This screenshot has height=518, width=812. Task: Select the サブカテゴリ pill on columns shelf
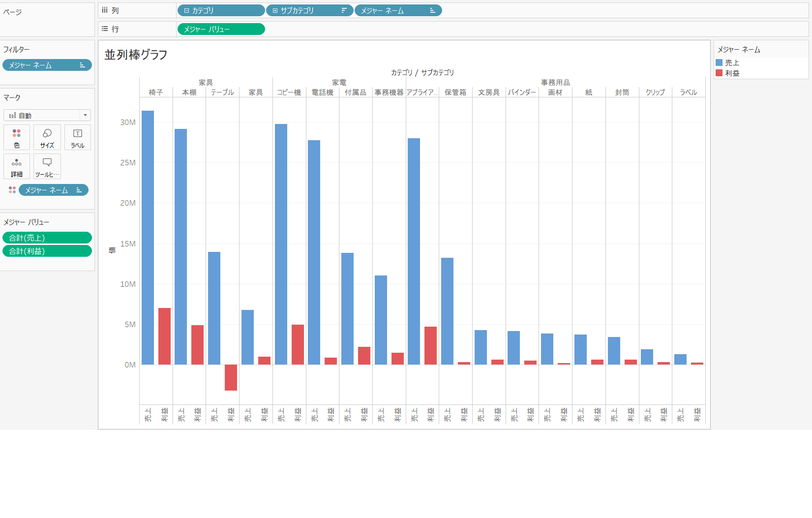click(309, 10)
